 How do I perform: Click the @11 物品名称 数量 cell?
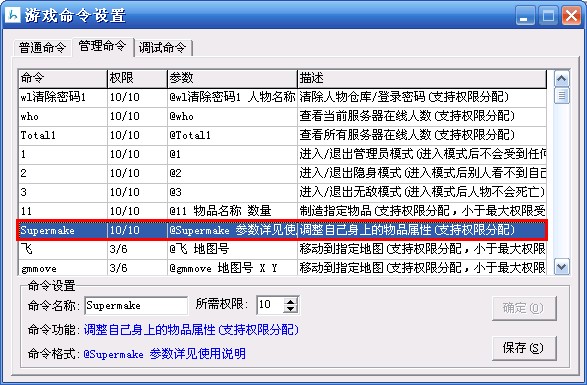pos(232,211)
